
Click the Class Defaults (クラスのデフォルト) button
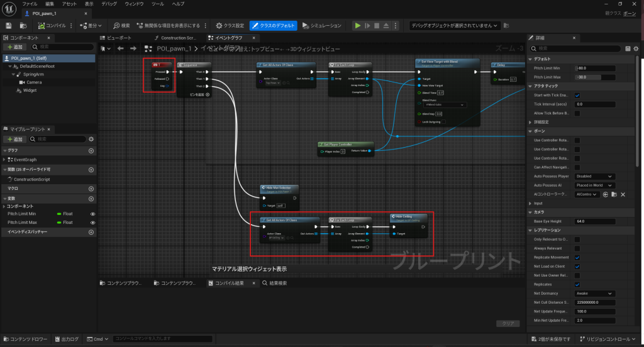coord(273,26)
